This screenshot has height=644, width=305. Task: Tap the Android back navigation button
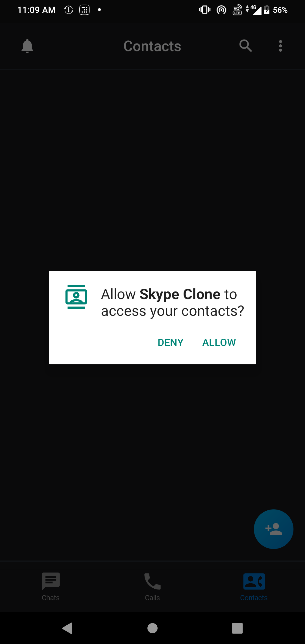click(x=67, y=628)
